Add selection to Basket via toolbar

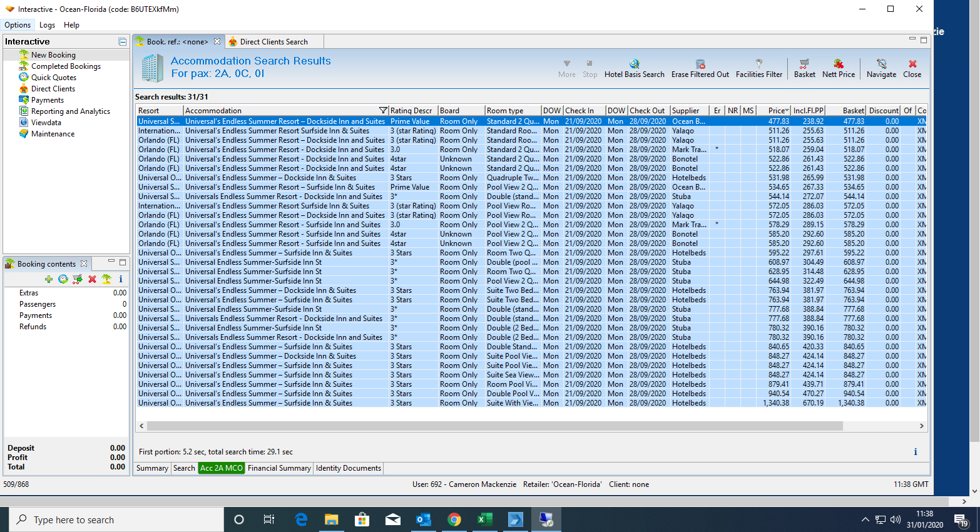pyautogui.click(x=805, y=69)
